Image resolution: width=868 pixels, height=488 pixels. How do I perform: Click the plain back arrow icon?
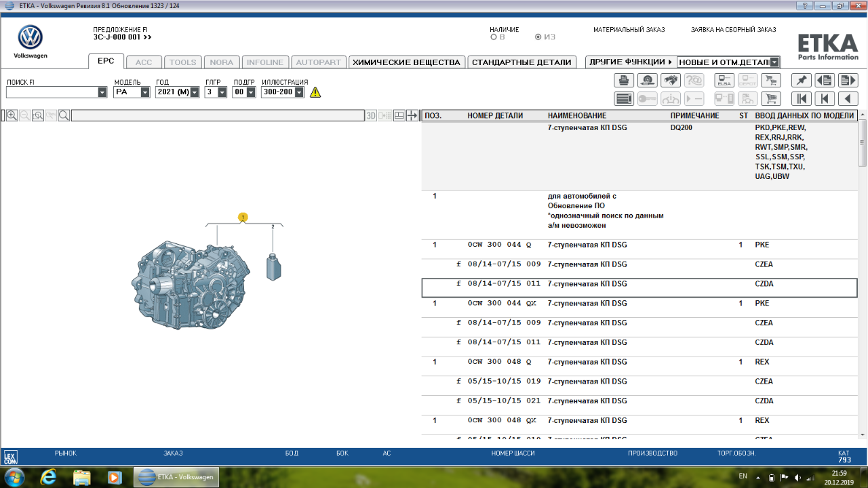(848, 99)
